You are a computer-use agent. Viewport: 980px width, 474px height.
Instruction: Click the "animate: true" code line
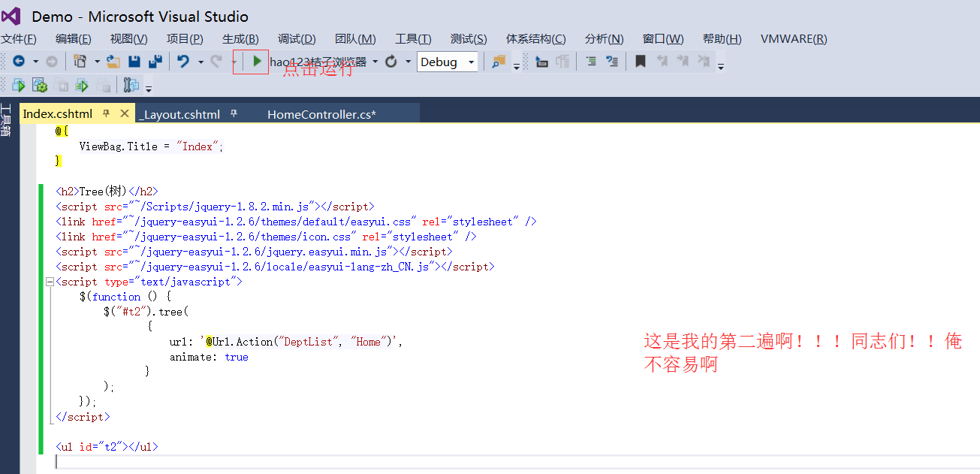[209, 357]
